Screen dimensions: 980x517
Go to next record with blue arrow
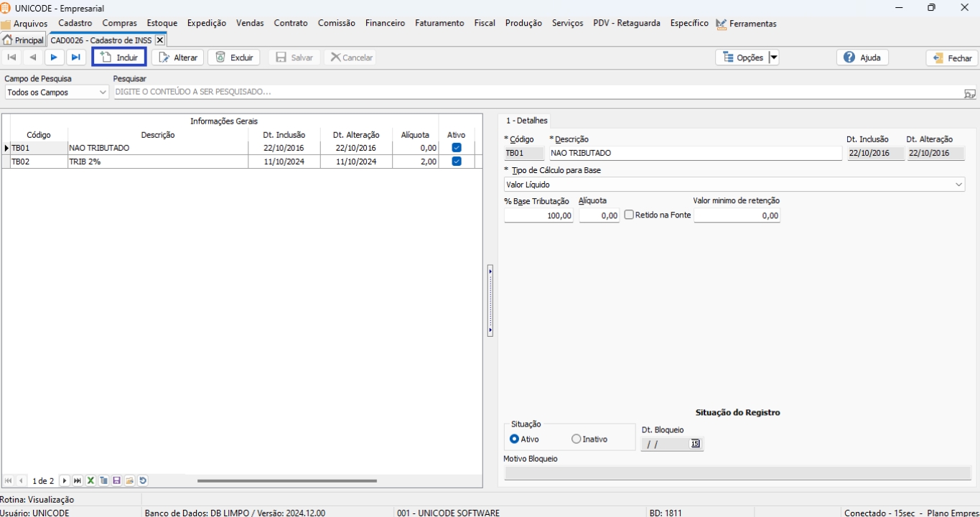54,57
